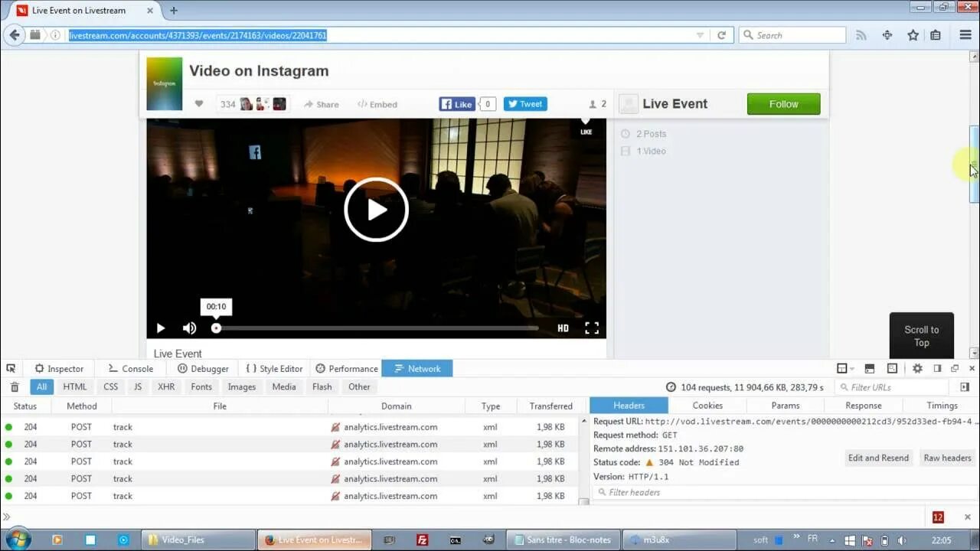The width and height of the screenshot is (980, 551).
Task: Click the video progress slider handle
Action: (217, 328)
